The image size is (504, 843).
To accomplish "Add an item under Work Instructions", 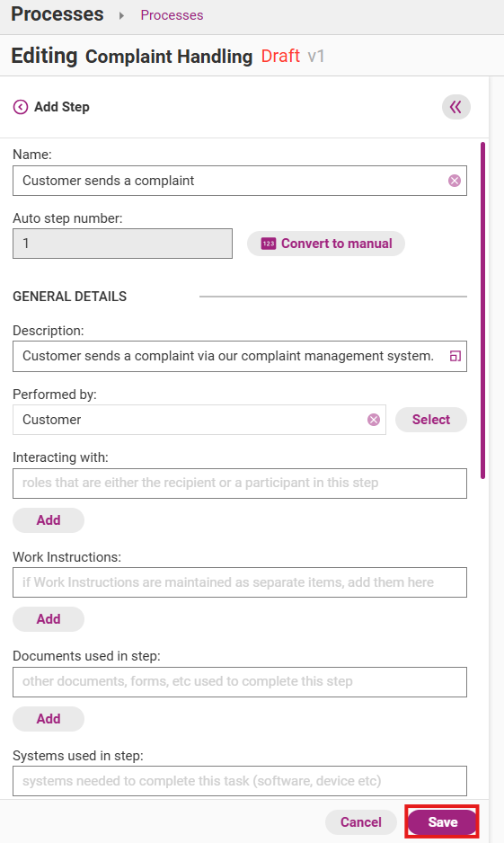I will click(49, 619).
